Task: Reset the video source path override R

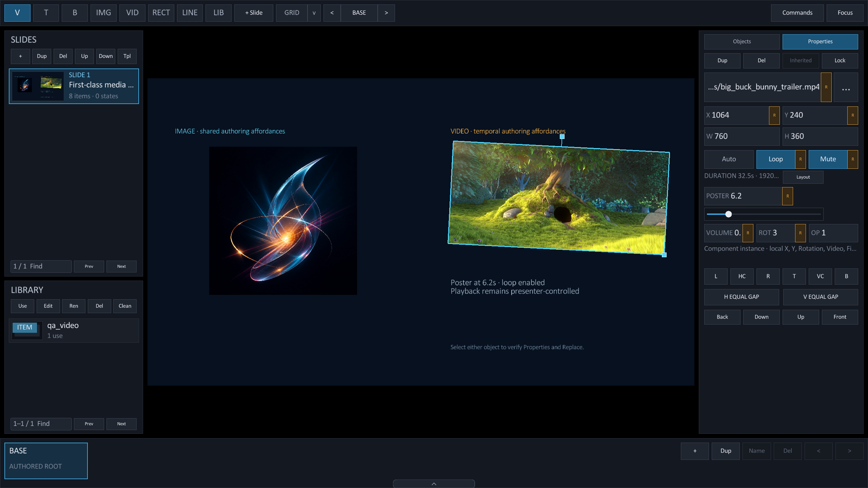Action: pyautogui.click(x=826, y=87)
